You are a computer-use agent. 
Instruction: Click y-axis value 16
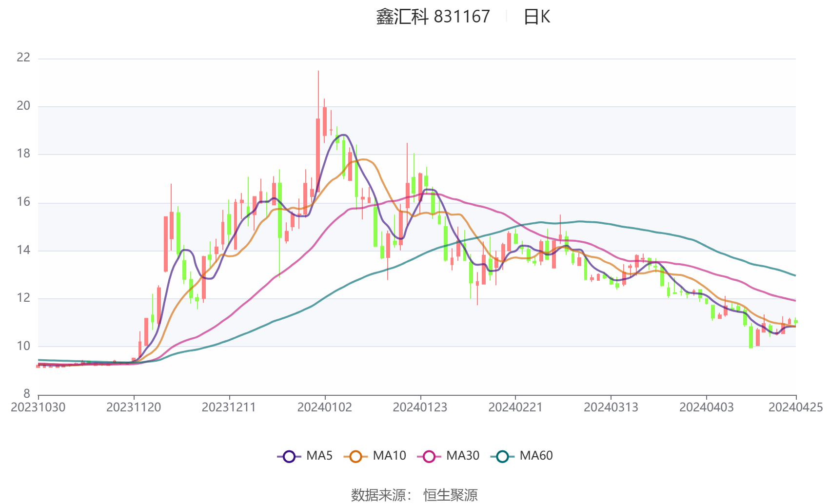tap(23, 202)
